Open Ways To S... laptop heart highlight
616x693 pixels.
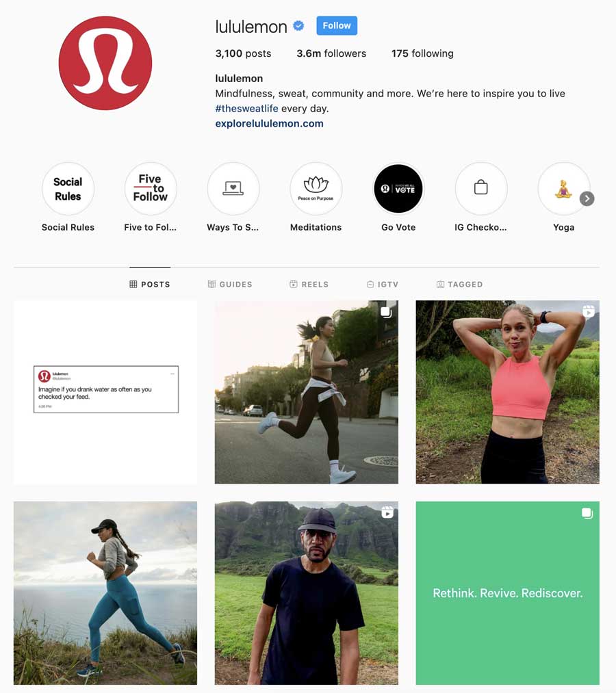(233, 189)
